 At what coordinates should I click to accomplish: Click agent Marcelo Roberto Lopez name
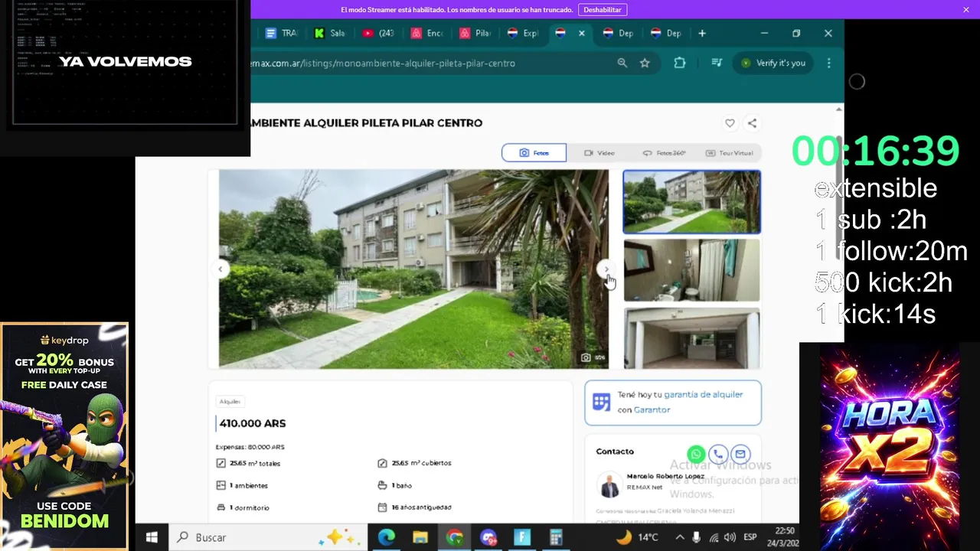(x=665, y=476)
